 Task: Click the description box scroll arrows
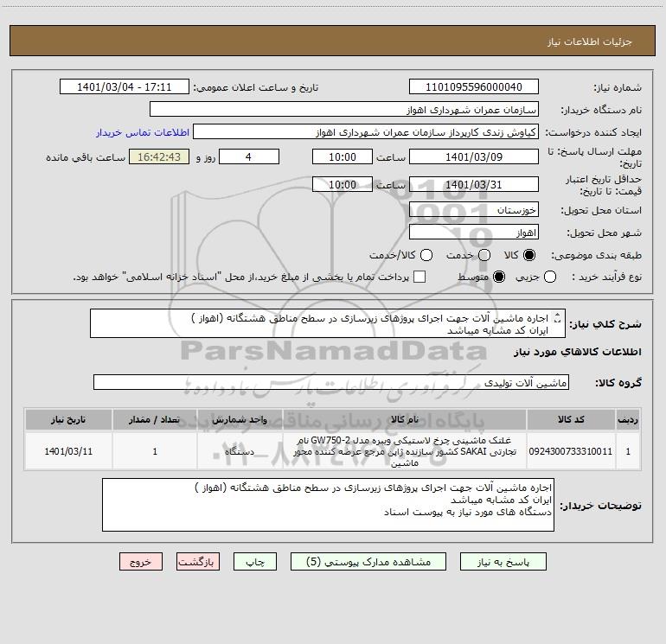pyautogui.click(x=557, y=318)
